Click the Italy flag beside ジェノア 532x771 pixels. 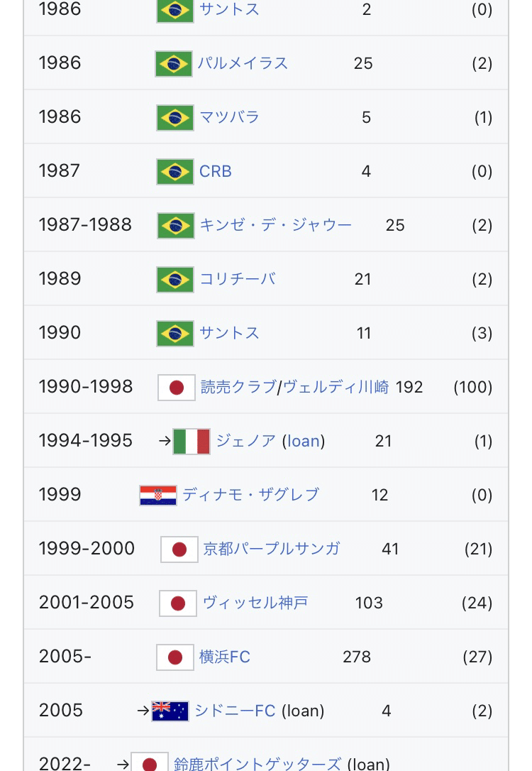(192, 442)
